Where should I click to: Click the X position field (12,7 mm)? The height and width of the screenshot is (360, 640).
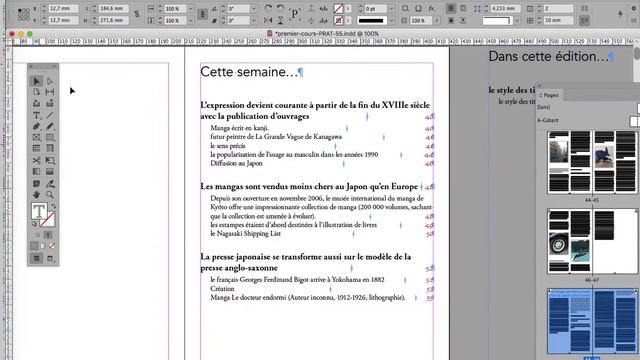pos(63,8)
